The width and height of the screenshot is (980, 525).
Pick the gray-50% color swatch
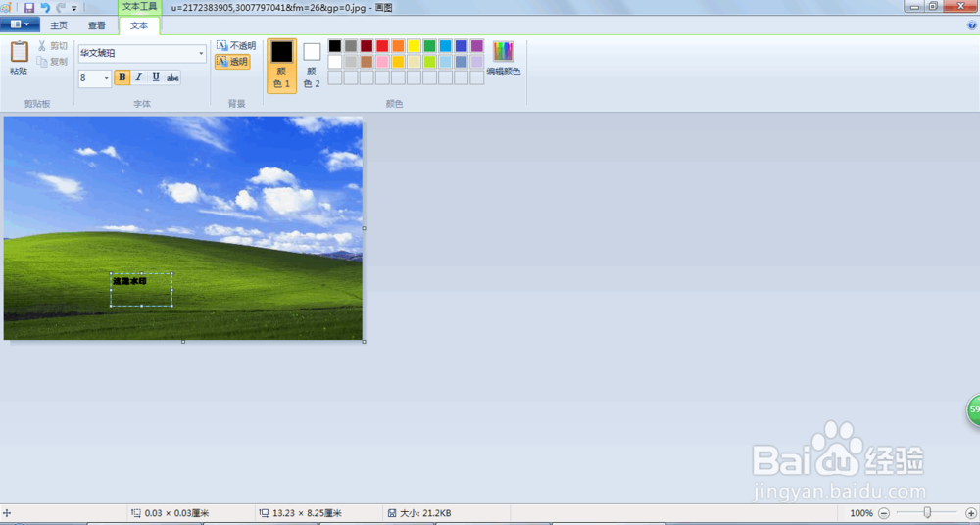(351, 46)
